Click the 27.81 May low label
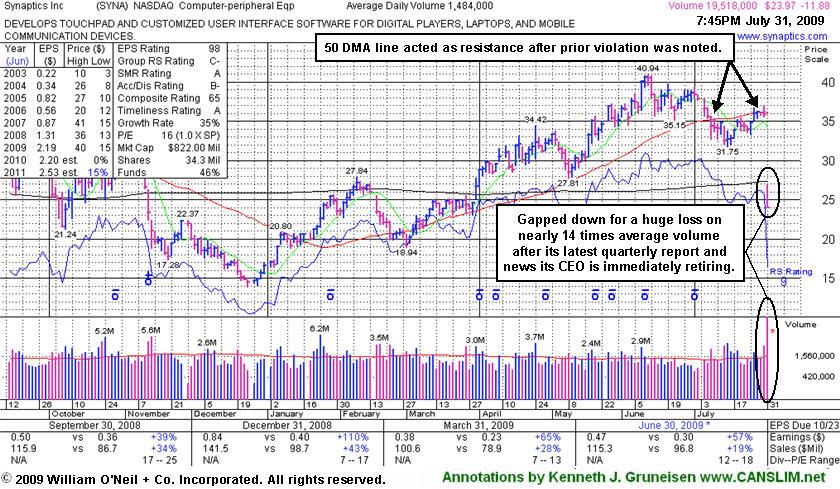 [x=567, y=183]
